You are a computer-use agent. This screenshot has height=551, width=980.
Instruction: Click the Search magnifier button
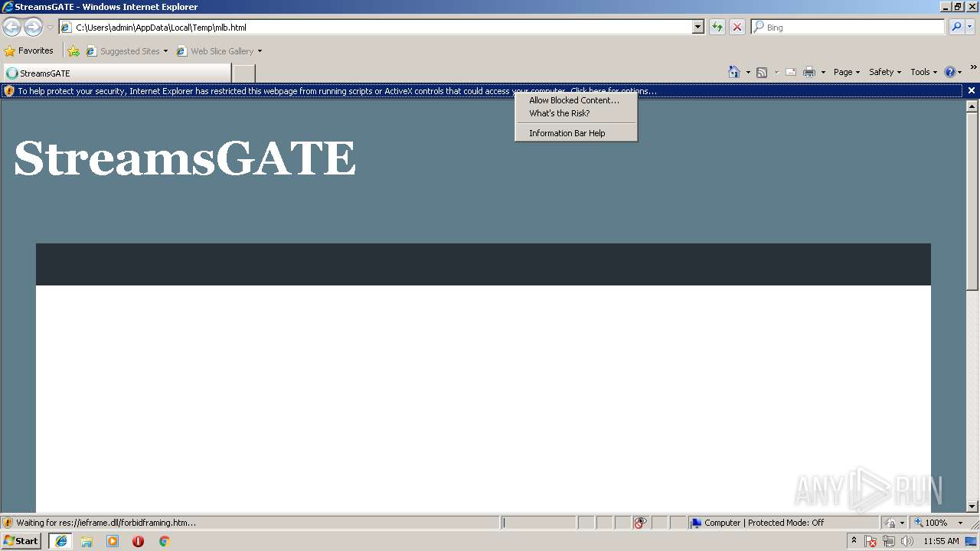(x=956, y=28)
